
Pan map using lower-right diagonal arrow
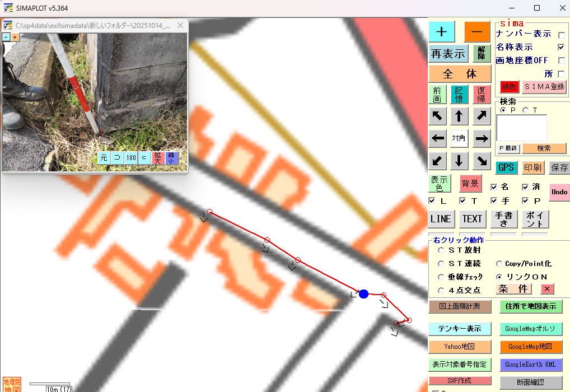click(x=481, y=161)
